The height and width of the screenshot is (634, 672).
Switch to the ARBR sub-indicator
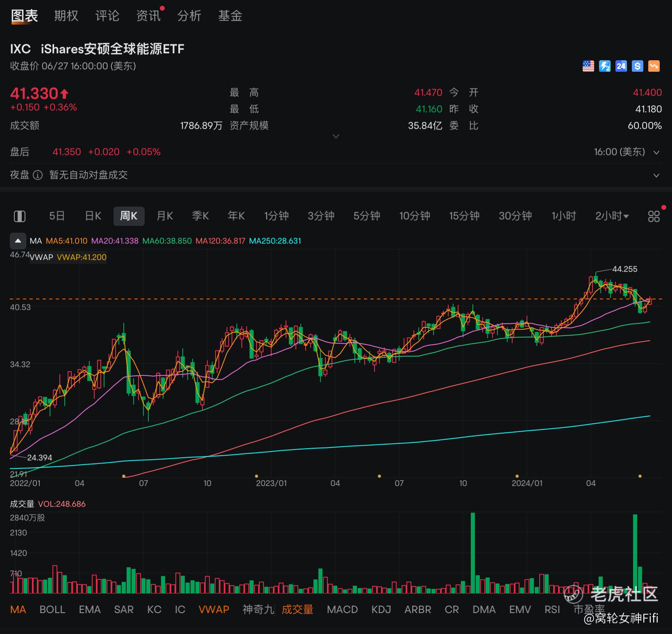(418, 609)
